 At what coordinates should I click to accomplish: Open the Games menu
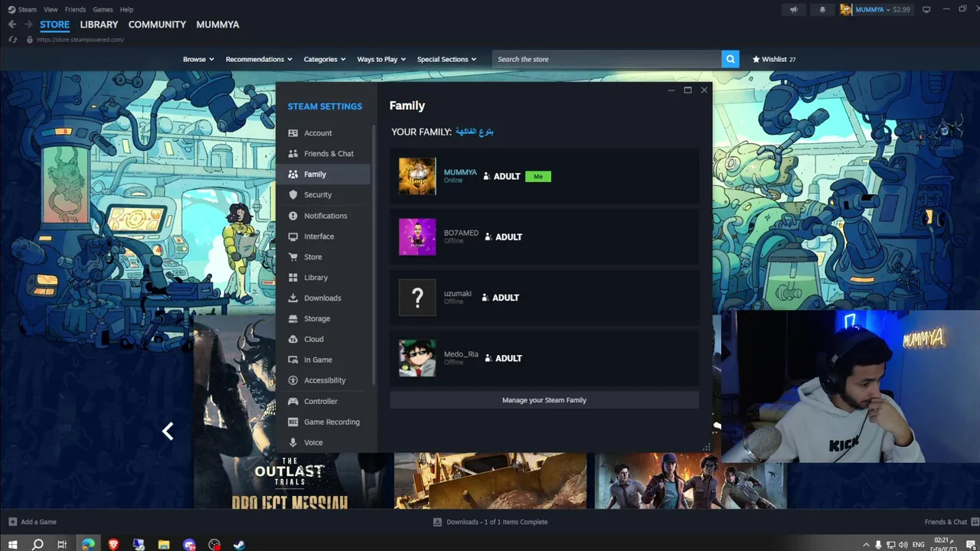103,10
